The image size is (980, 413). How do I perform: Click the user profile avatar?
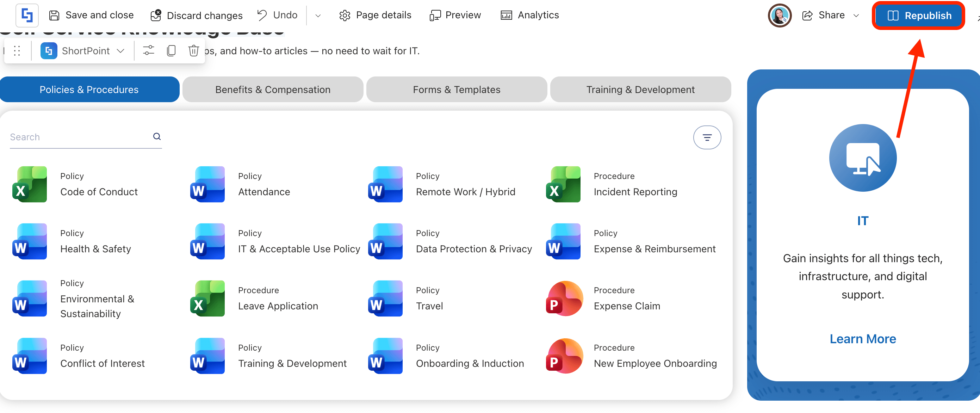780,16
